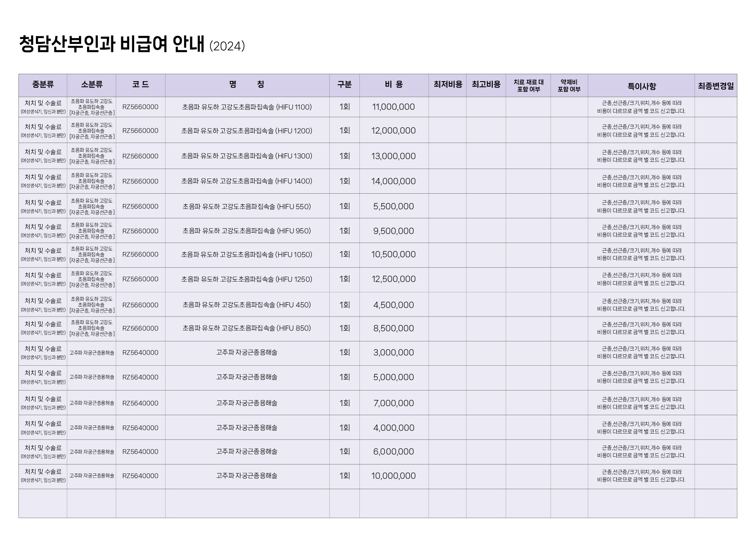Image resolution: width=756 pixels, height=534 pixels.
Task: Click 특이사항 note in HIFU 850 row
Action: 641,328
